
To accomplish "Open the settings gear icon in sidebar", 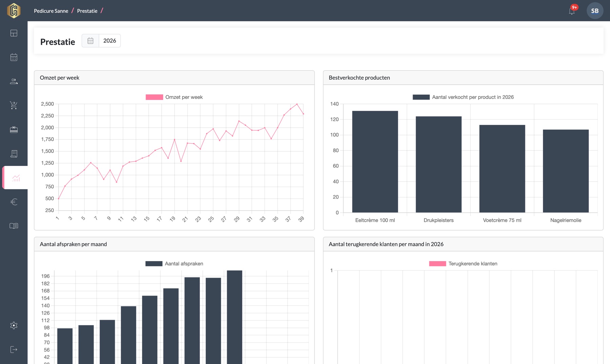I will [14, 325].
